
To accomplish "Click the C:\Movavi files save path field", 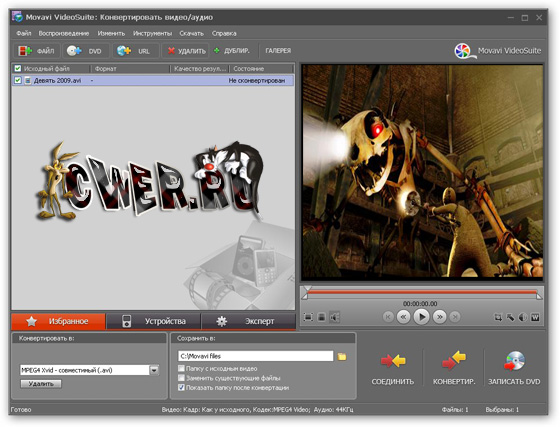I will coord(256,356).
